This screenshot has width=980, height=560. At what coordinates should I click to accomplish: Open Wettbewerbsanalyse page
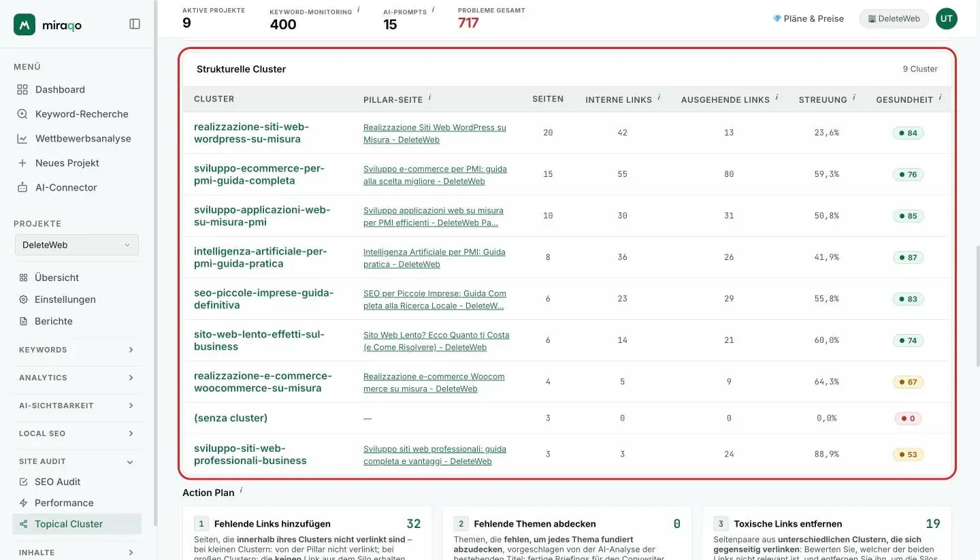coord(77,138)
